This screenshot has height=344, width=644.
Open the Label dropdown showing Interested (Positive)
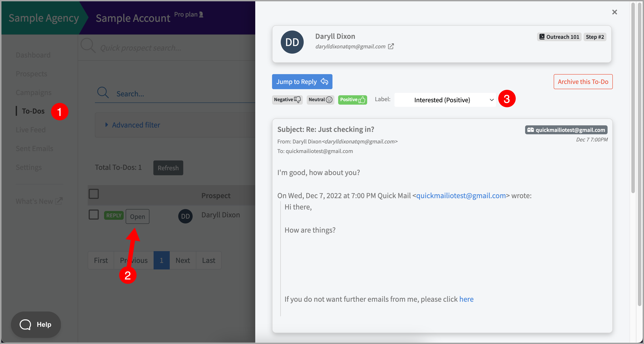coord(445,100)
